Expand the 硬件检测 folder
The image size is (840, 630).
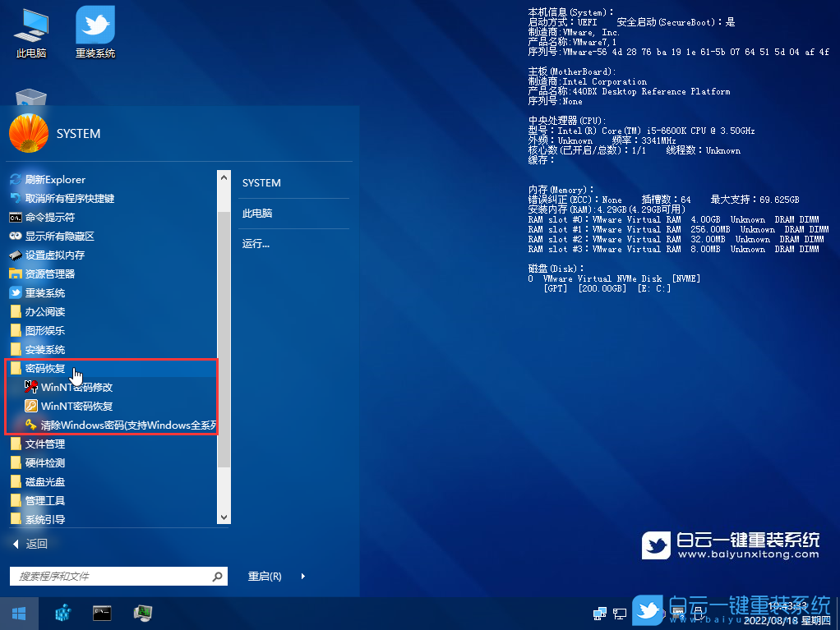(x=44, y=462)
